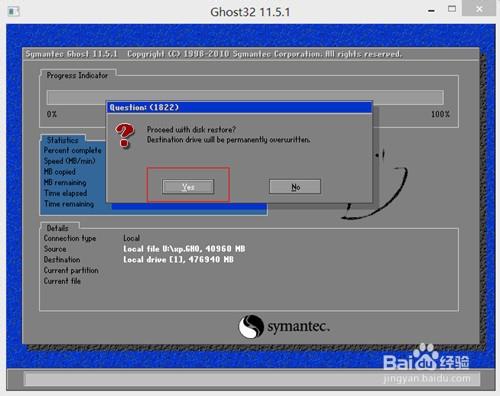This screenshot has width=500, height=396.
Task: Cancel the restore with No button
Action: [x=295, y=187]
